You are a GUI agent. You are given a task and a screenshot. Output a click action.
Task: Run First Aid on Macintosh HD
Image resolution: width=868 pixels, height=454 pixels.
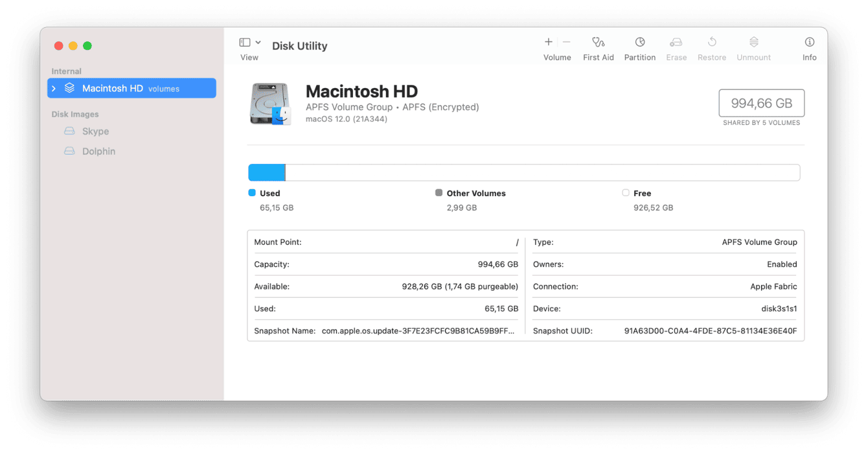(599, 45)
